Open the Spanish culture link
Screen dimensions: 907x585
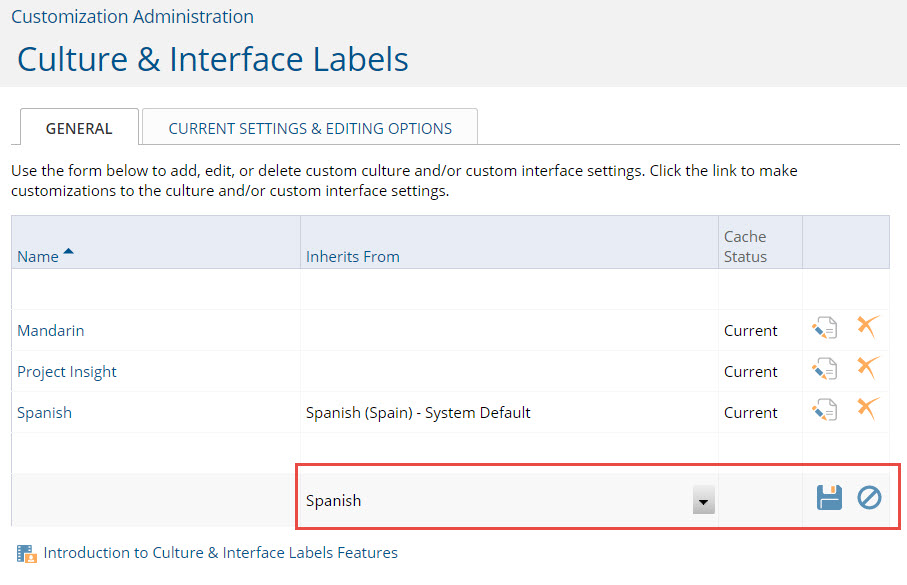point(45,413)
